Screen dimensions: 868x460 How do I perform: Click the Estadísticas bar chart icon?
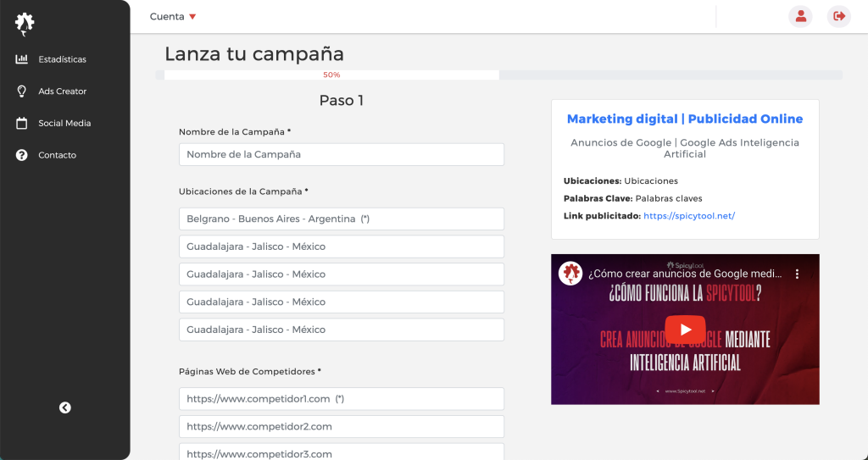coord(21,58)
